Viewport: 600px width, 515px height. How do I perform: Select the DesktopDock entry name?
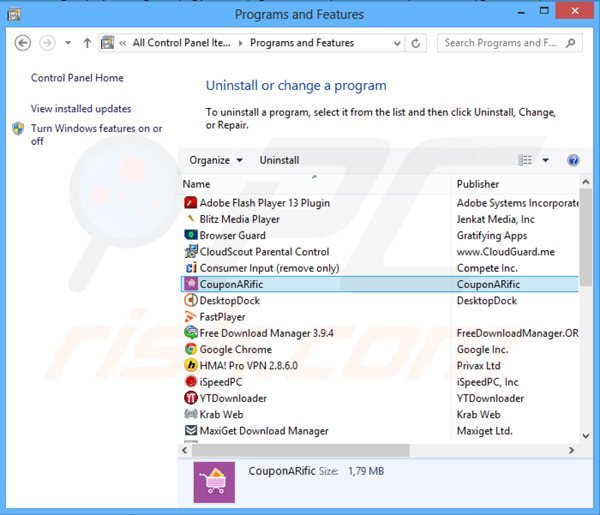(x=230, y=300)
